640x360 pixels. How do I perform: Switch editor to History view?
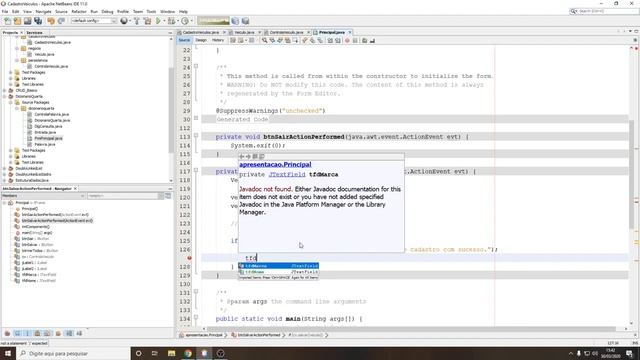click(218, 40)
